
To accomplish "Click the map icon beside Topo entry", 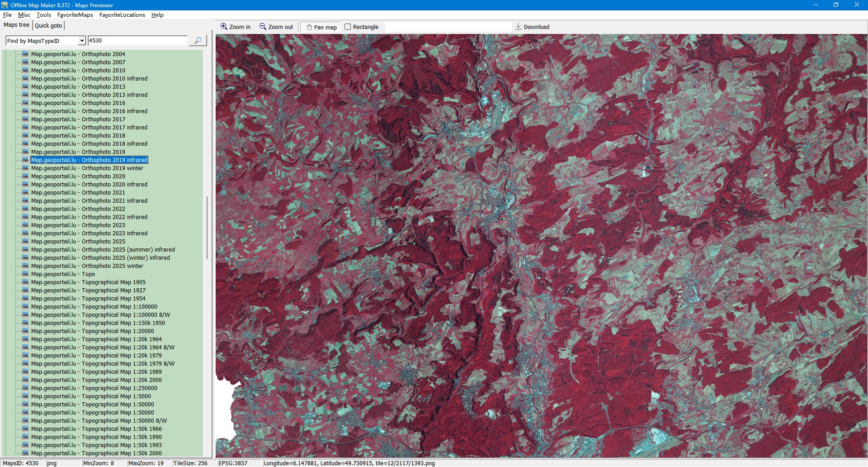I will coord(25,274).
